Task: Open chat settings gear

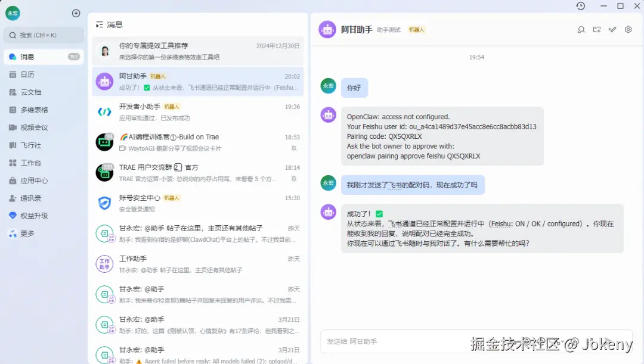Action: coord(628,30)
